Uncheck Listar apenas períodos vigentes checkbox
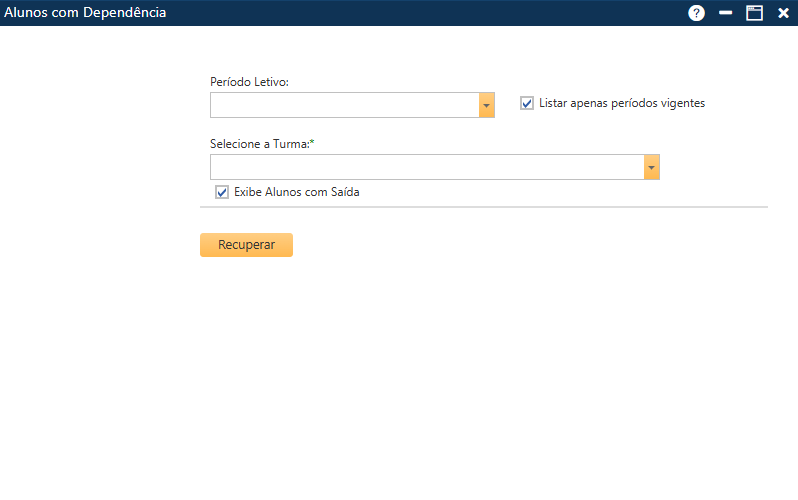 pos(527,103)
